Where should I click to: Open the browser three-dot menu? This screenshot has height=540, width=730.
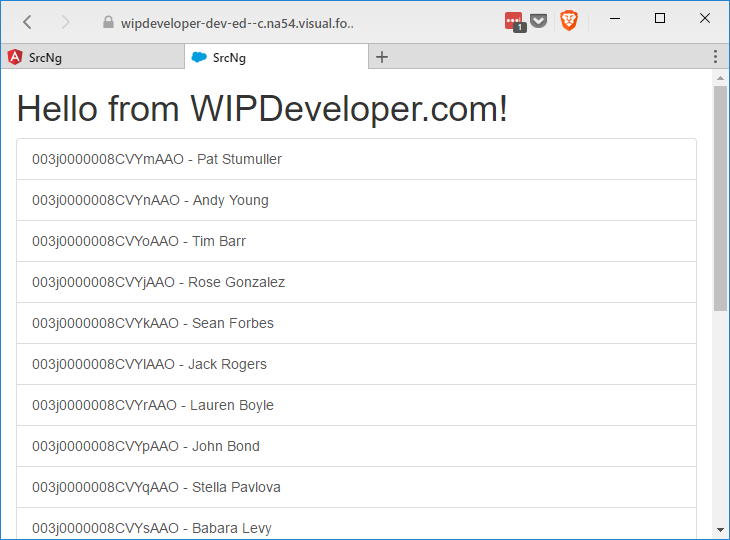715,57
